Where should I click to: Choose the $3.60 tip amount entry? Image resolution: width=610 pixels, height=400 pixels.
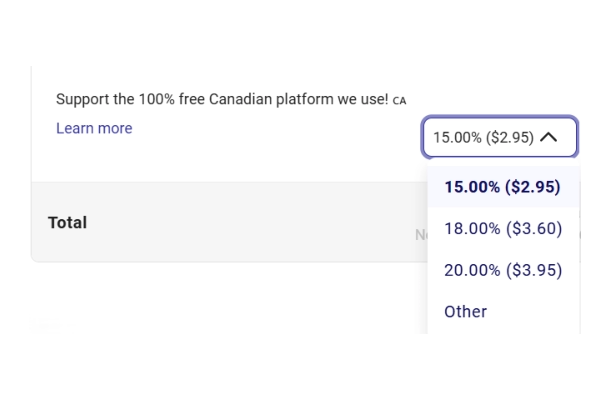pos(503,229)
